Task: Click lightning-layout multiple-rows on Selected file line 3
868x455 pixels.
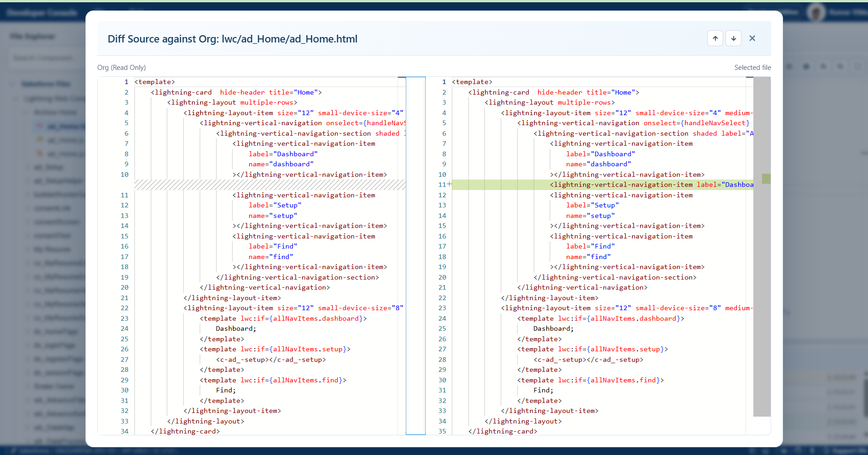Action: pyautogui.click(x=550, y=102)
